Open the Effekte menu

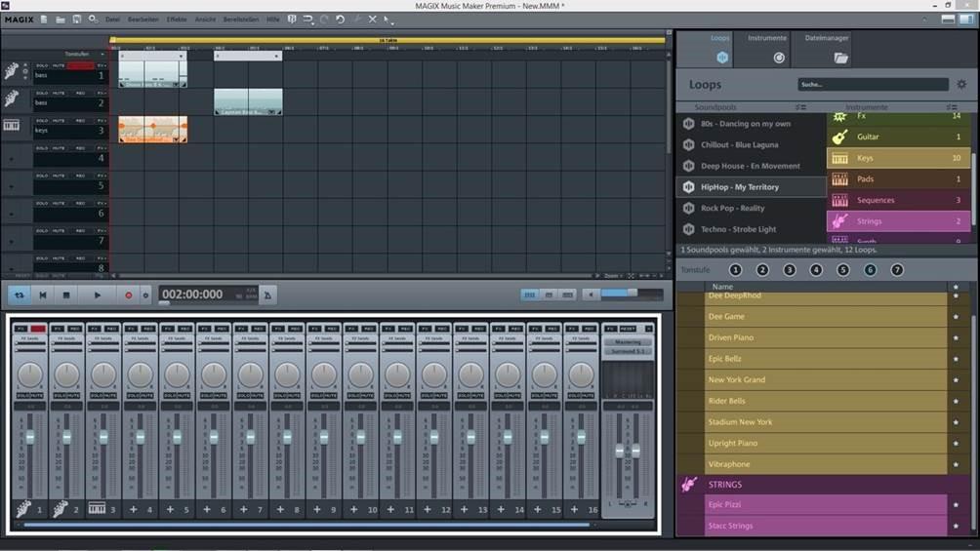point(177,20)
